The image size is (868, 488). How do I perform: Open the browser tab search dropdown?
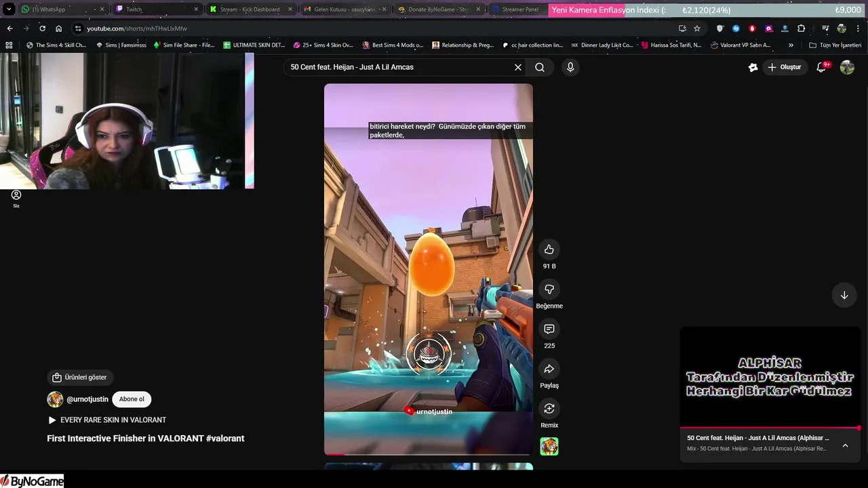click(x=9, y=9)
